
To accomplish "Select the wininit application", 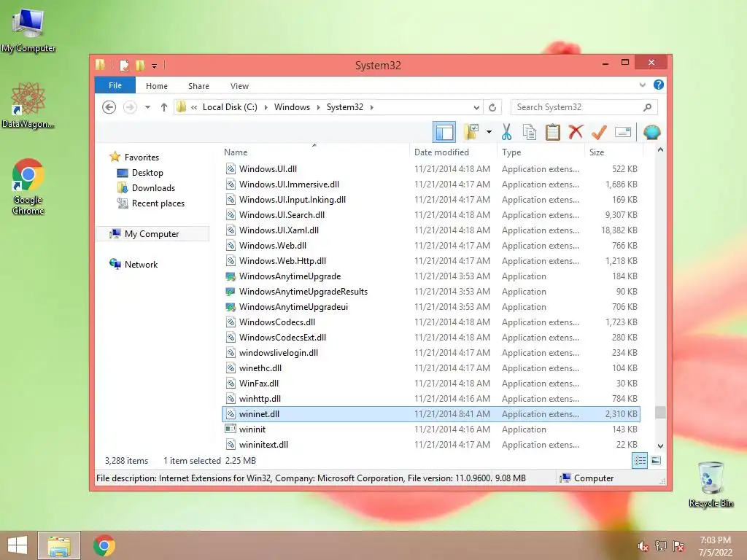I will coord(431,429).
